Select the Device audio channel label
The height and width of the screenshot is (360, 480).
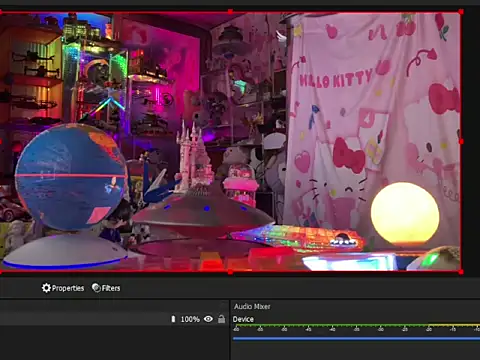pos(243,319)
